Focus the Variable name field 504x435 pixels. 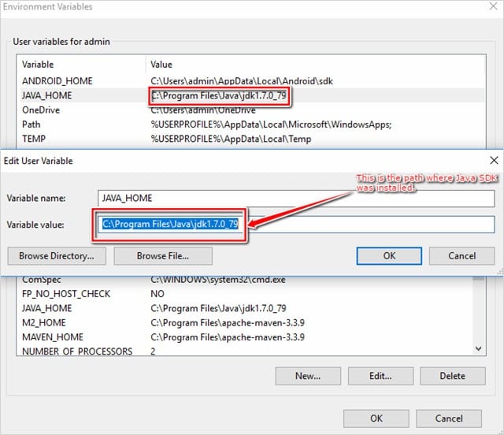pos(295,199)
